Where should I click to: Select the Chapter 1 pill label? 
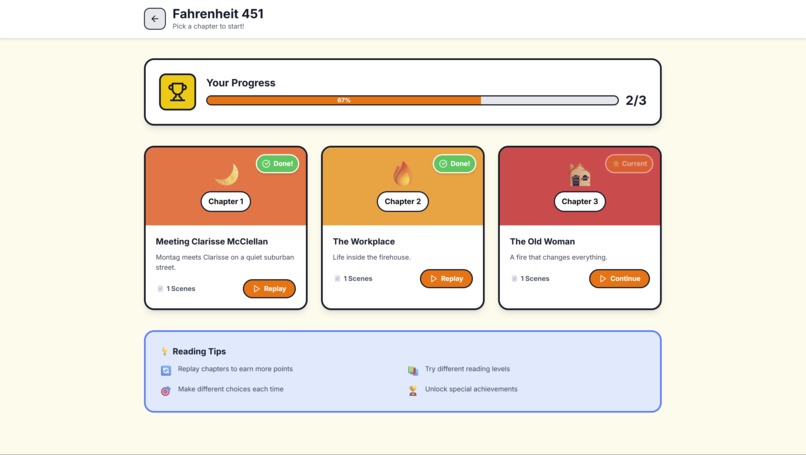(x=226, y=202)
